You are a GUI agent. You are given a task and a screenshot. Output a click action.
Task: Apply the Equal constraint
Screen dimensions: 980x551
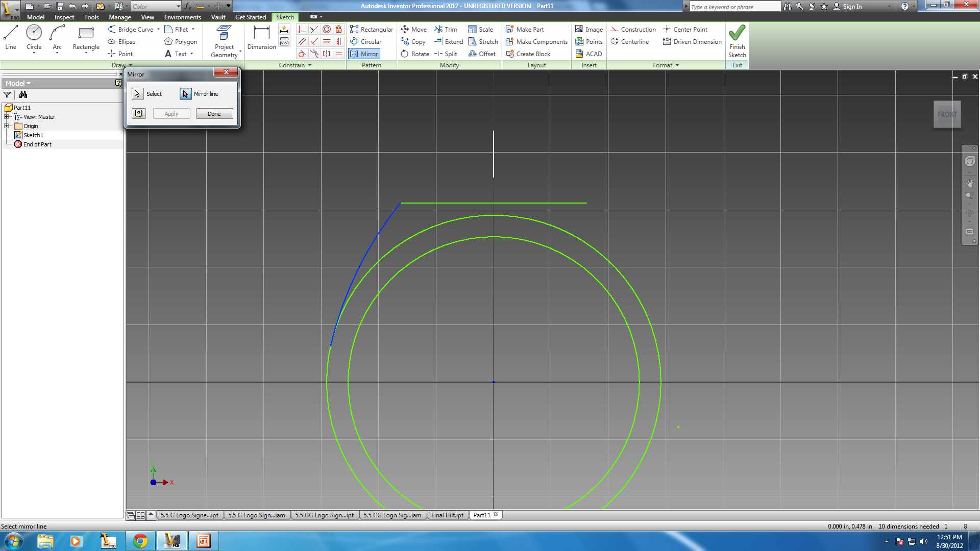tap(338, 54)
